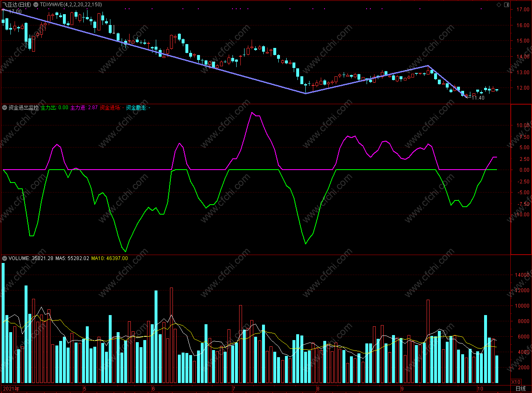The width and height of the screenshot is (532, 393).
Task: Click month 9 on the time axis
Action: [x=402, y=388]
